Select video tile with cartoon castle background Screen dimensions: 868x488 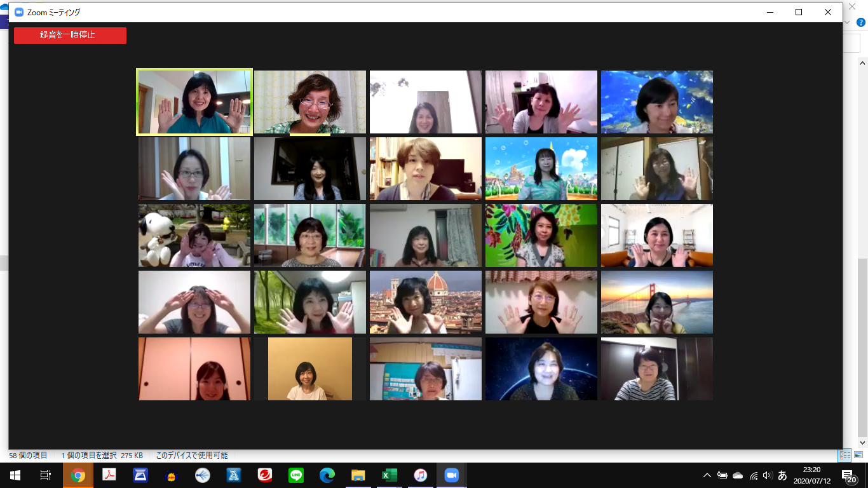click(x=541, y=168)
